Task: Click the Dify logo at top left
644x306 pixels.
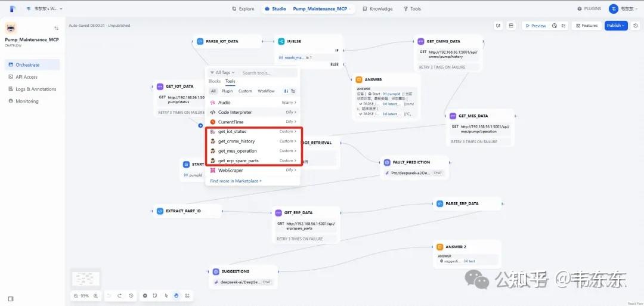Action: [13, 8]
